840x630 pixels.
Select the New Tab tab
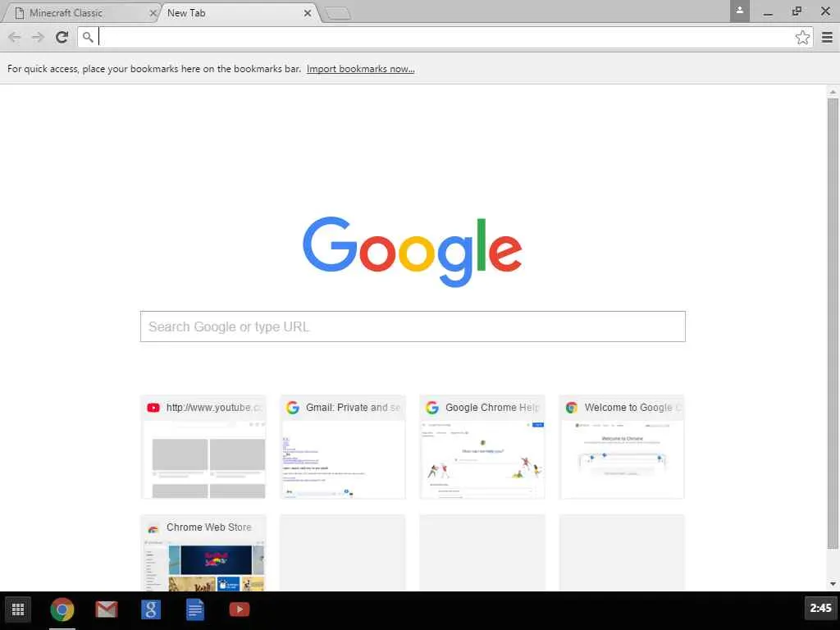239,12
